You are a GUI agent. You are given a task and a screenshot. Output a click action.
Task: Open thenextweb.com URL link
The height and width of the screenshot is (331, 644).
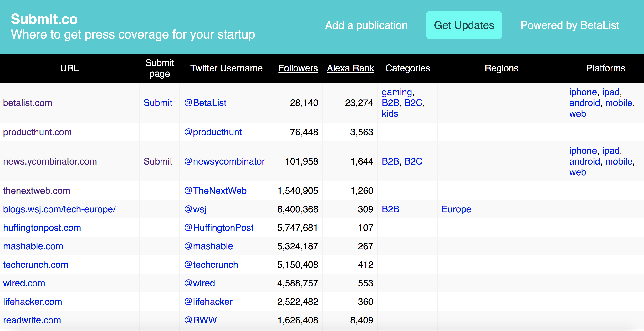[x=37, y=191]
